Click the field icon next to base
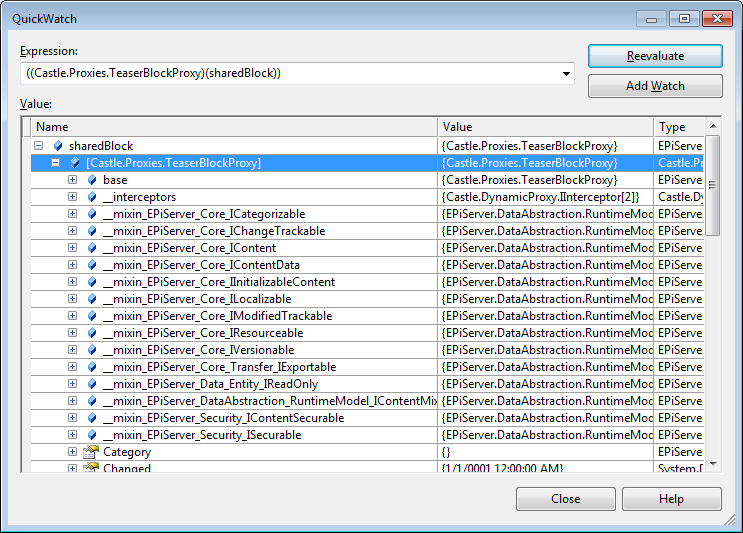The image size is (743, 533). pos(92,180)
